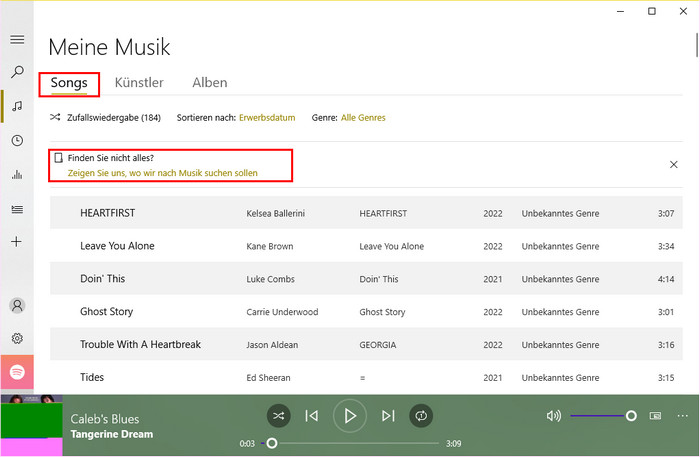The image size is (700, 457).
Task: Open album Leave You Alone in album column
Action: [392, 246]
